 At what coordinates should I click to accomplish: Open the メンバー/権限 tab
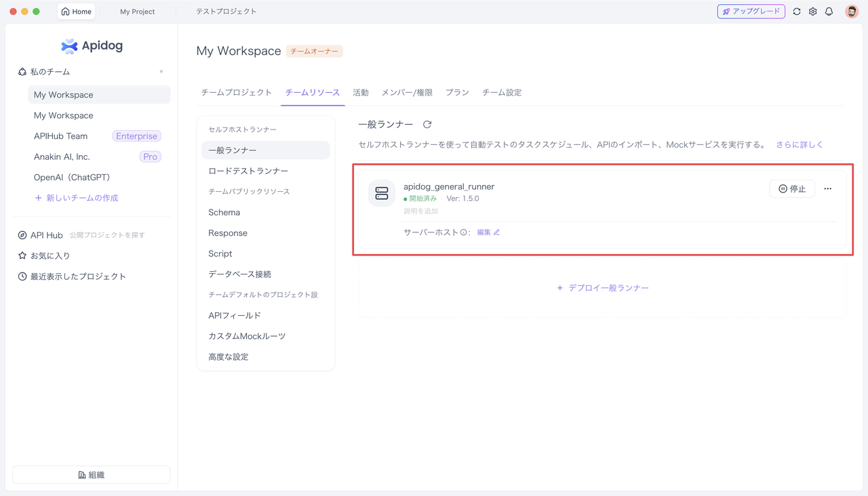[x=407, y=92]
